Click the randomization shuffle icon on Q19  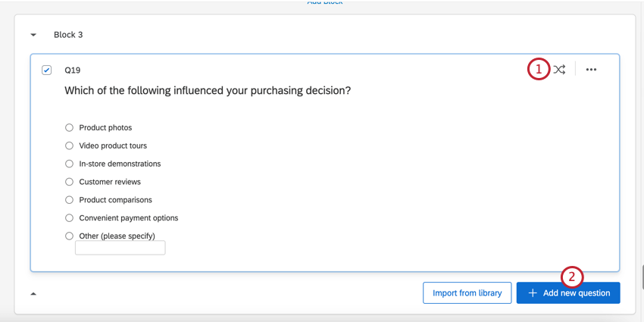[559, 70]
